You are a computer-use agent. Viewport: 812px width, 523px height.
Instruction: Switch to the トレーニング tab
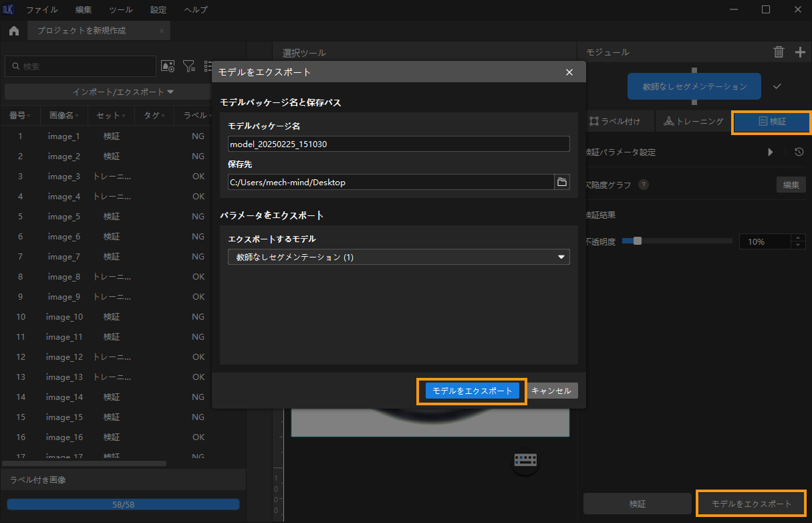click(x=694, y=122)
